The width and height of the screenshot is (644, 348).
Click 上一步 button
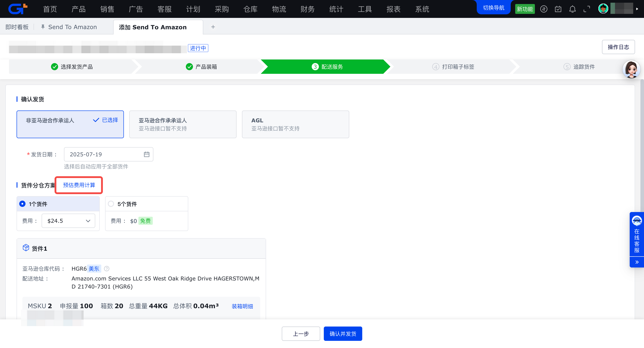pos(301,334)
